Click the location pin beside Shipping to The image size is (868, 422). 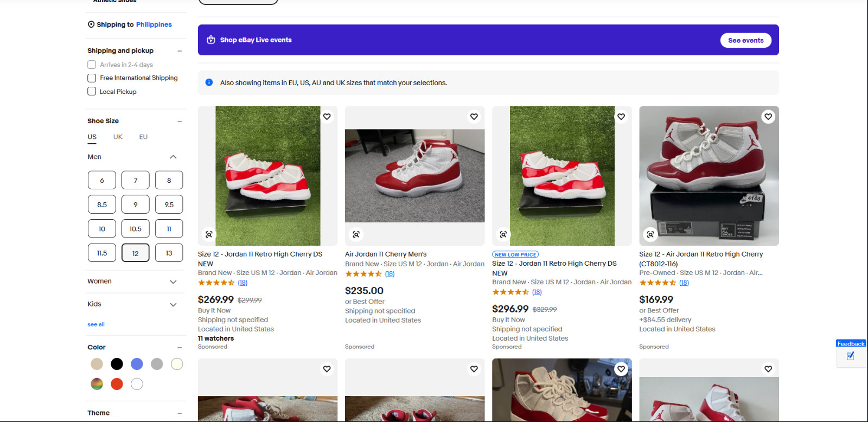[x=91, y=24]
